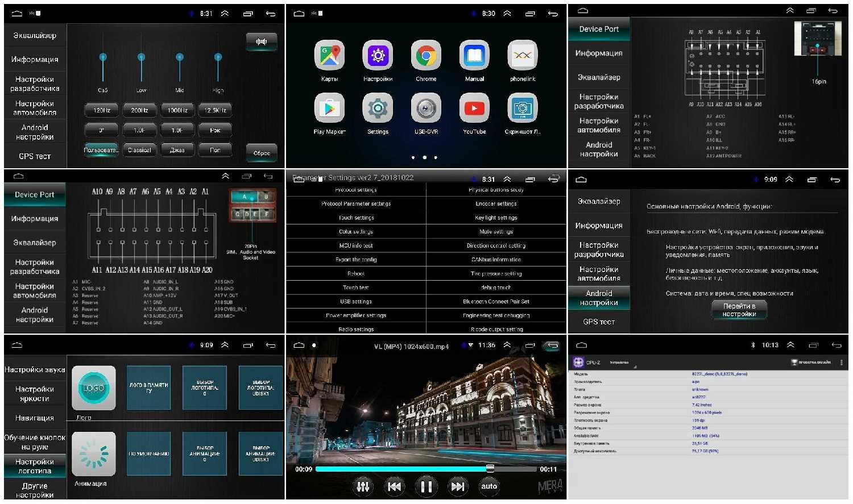Open the Обучение кнопок на руле tab
The image size is (853, 504).
[35, 442]
